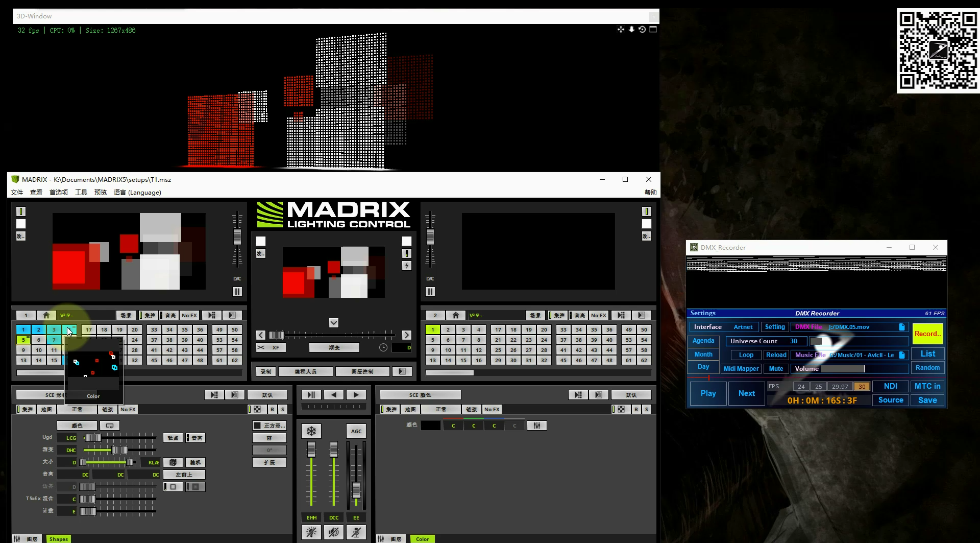This screenshot has height=543, width=980.
Task: Toggle the S button in left effect panel
Action: tap(283, 409)
